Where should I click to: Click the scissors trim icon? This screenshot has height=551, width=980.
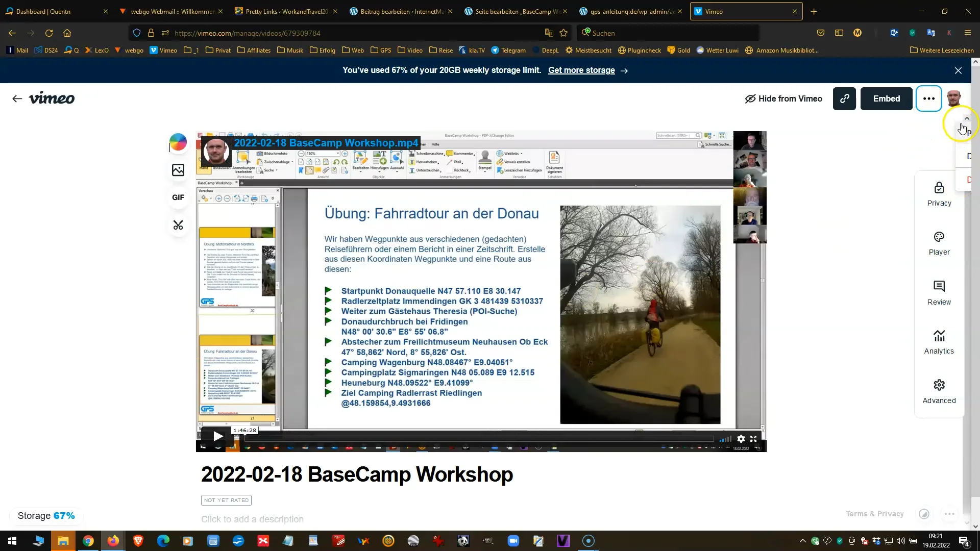pyautogui.click(x=178, y=225)
